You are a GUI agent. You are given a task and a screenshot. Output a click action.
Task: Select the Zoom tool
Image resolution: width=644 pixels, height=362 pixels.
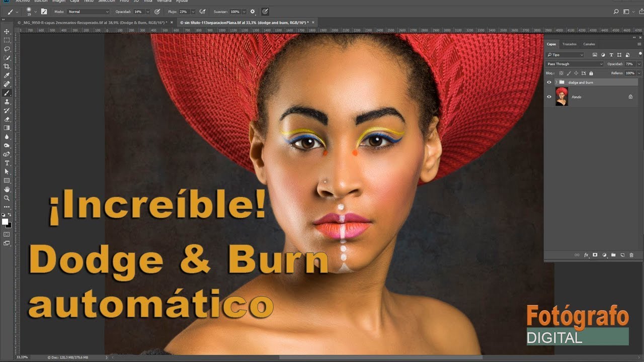7,198
